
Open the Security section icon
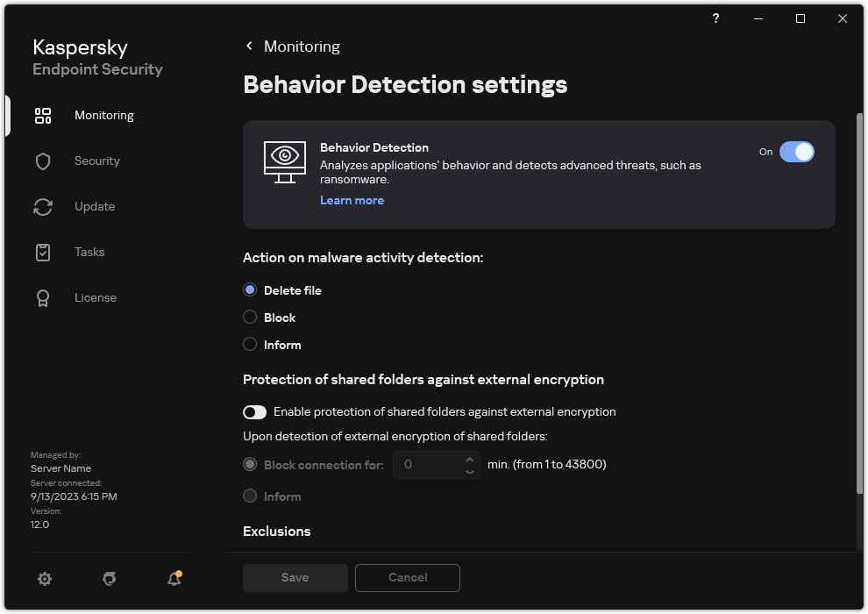[43, 161]
